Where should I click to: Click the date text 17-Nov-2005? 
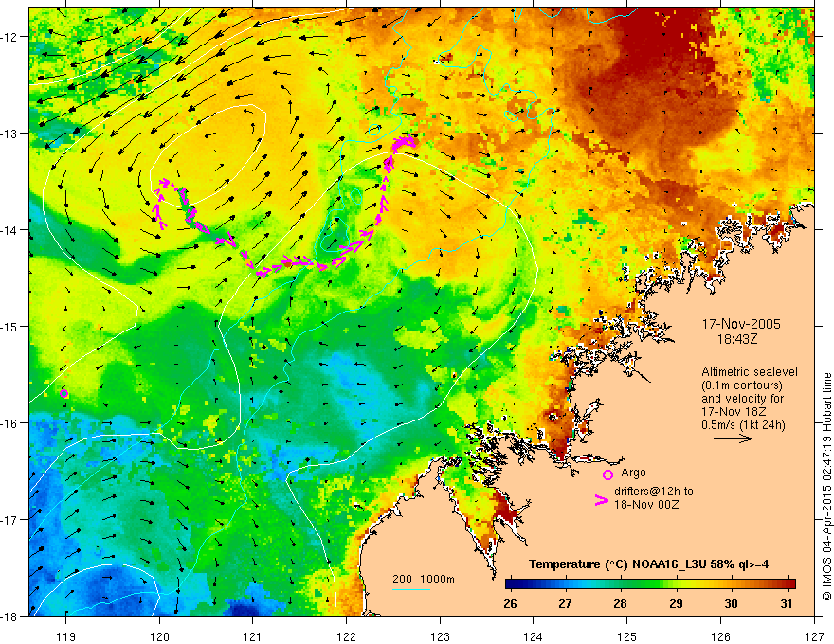point(741,324)
